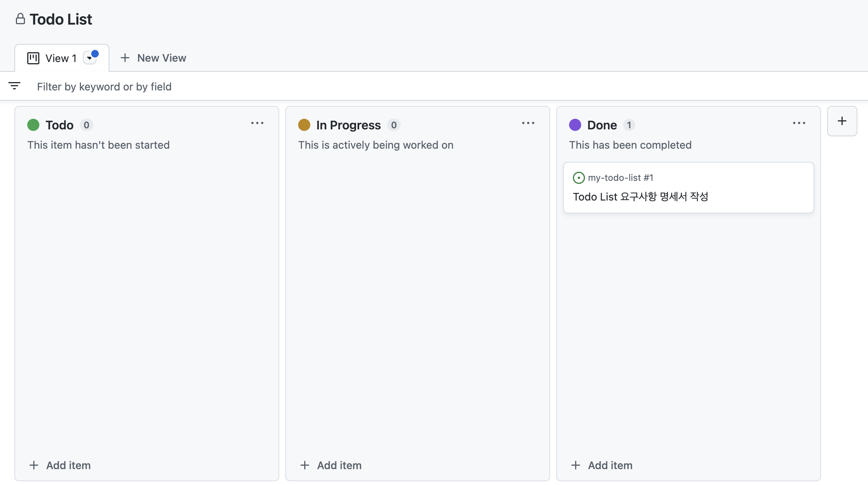Click the lock icon beside Todo List title
The height and width of the screenshot is (485, 868).
point(20,19)
